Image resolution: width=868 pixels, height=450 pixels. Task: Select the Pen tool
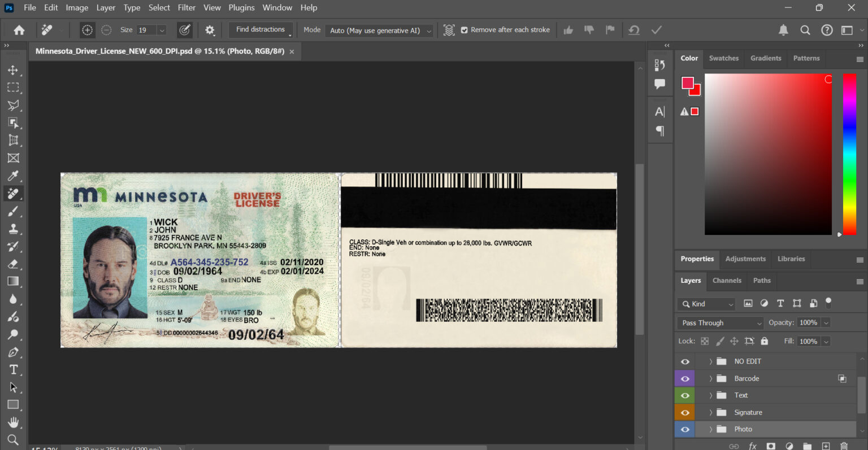click(x=13, y=352)
